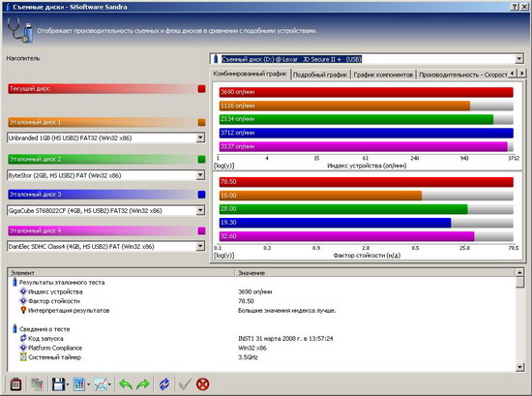Viewport: 532px width, 396px height.
Task: Click the results list scrollbar down arrow
Action: [x=519, y=367]
